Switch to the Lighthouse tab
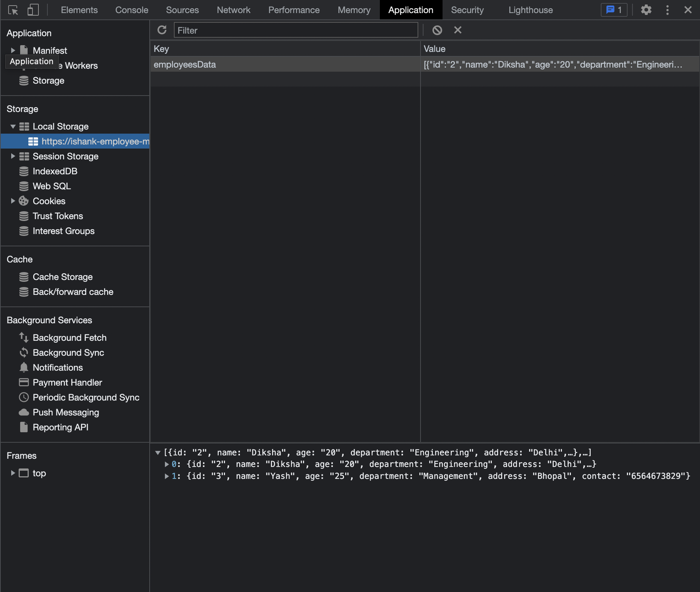Viewport: 700px width, 592px height. pyautogui.click(x=531, y=10)
